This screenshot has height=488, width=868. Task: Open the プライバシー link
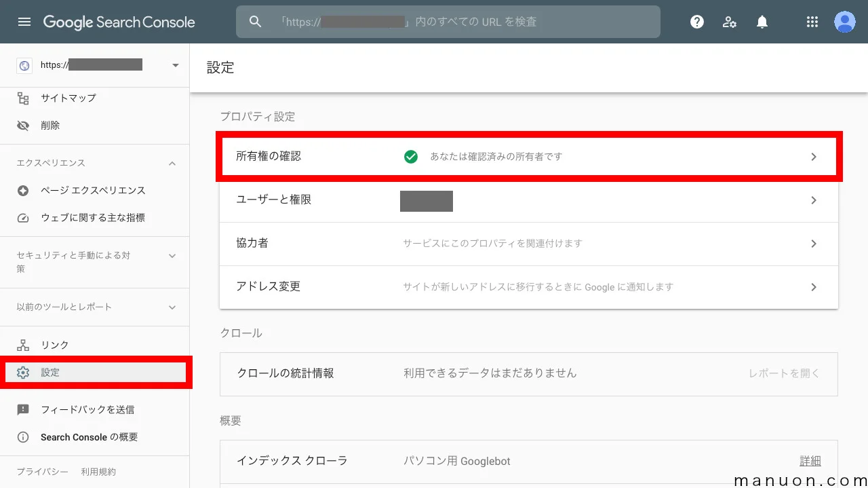[42, 472]
